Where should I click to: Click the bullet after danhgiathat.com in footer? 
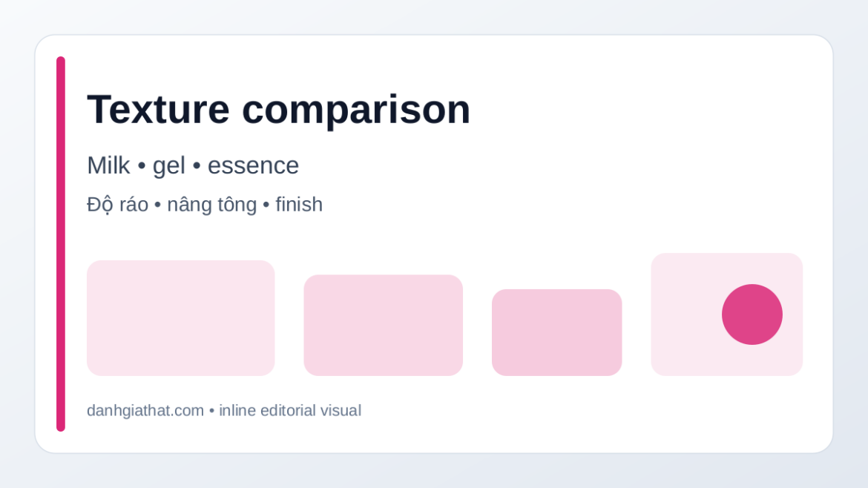tap(211, 411)
